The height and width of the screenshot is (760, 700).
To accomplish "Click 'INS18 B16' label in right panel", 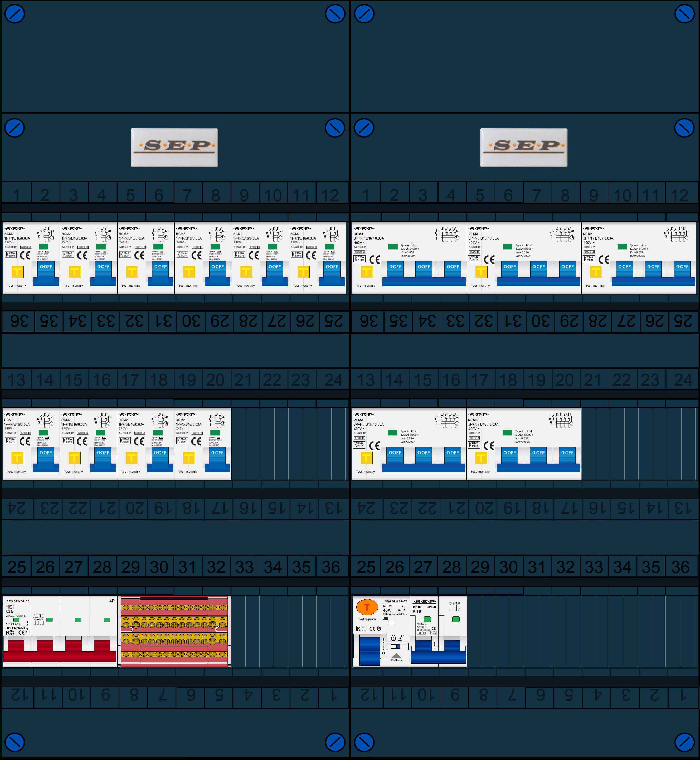I will [417, 609].
